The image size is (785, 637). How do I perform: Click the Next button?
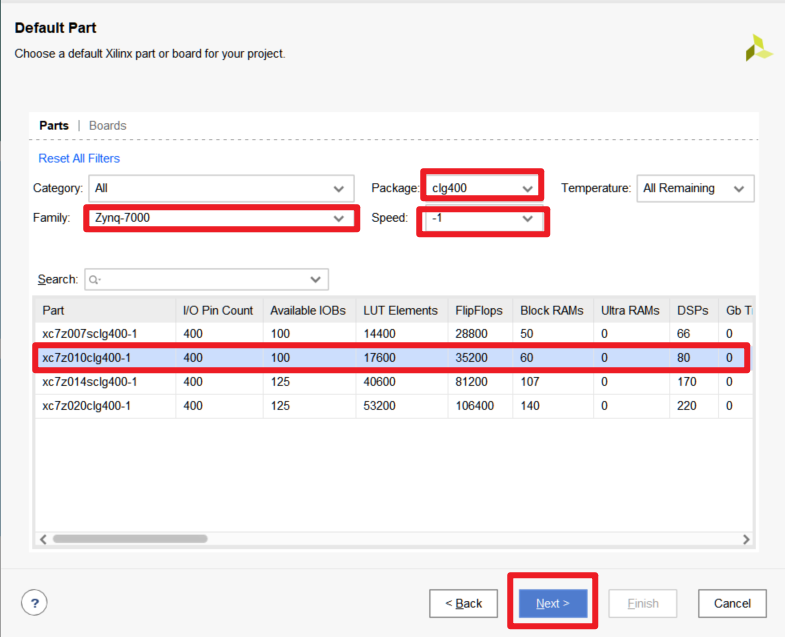coord(553,603)
